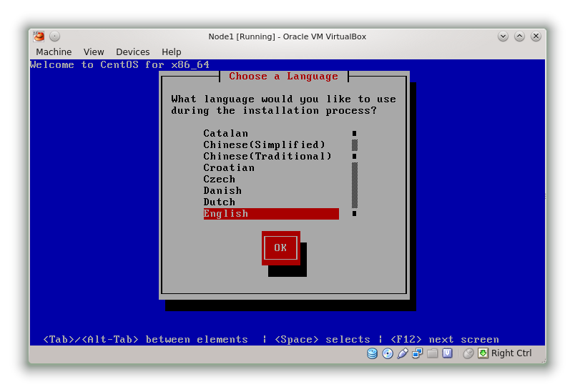Click the language list scrollbar track
This screenshot has width=575, height=392.
(354, 173)
